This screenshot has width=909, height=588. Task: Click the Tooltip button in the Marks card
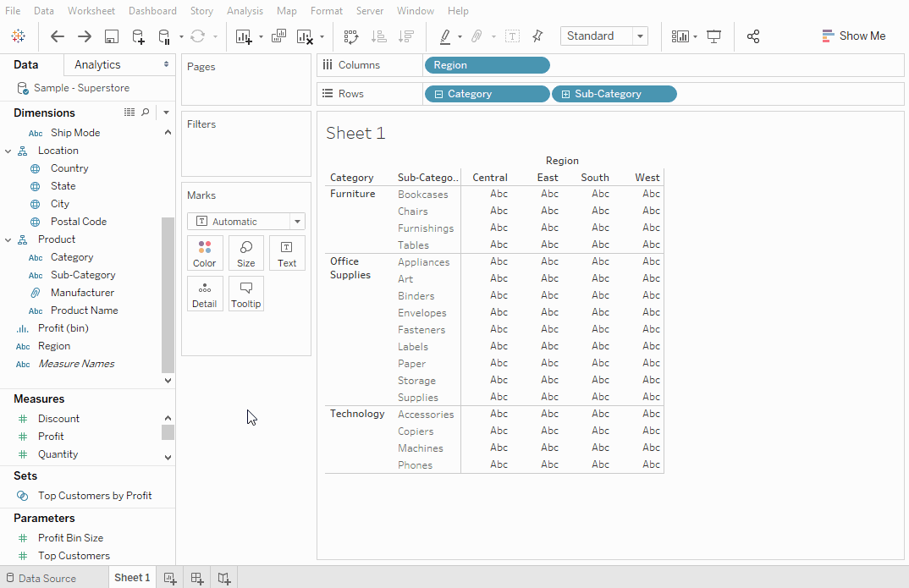pyautogui.click(x=245, y=294)
